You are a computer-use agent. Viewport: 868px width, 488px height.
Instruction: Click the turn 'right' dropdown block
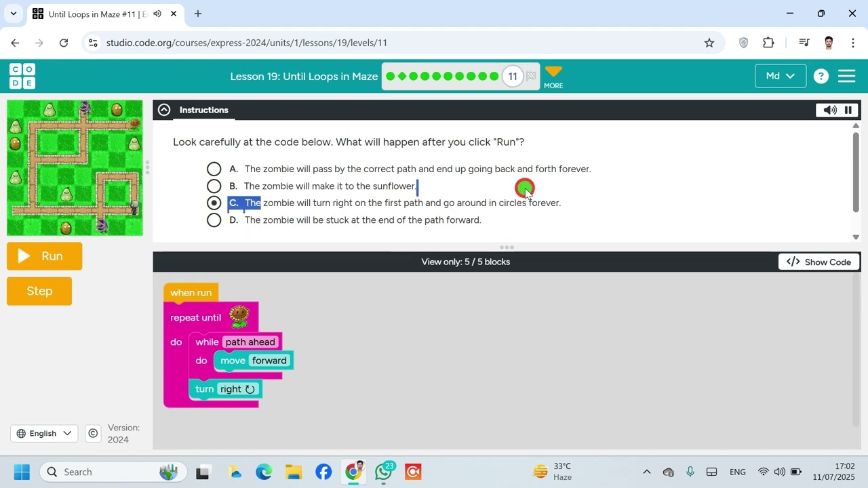237,389
